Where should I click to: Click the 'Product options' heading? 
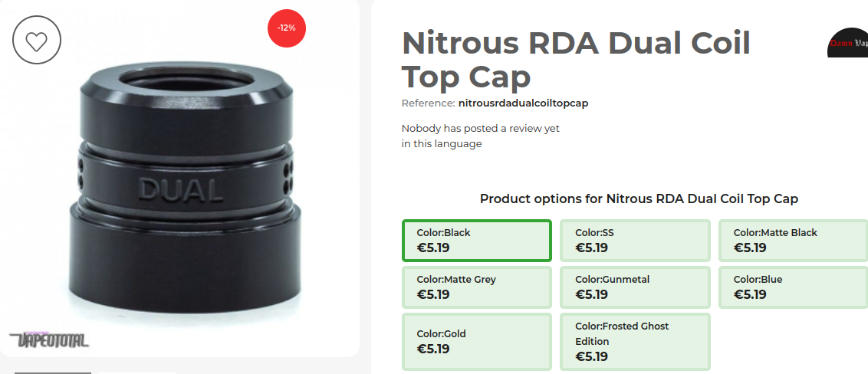tap(639, 198)
